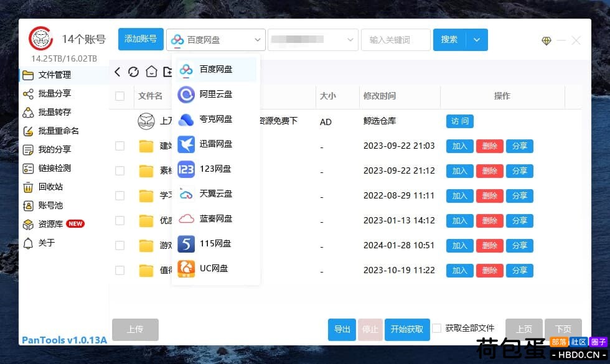Check the row dated 2023-10-19 11:22
Viewport: 610px width, 364px height.
click(x=120, y=270)
